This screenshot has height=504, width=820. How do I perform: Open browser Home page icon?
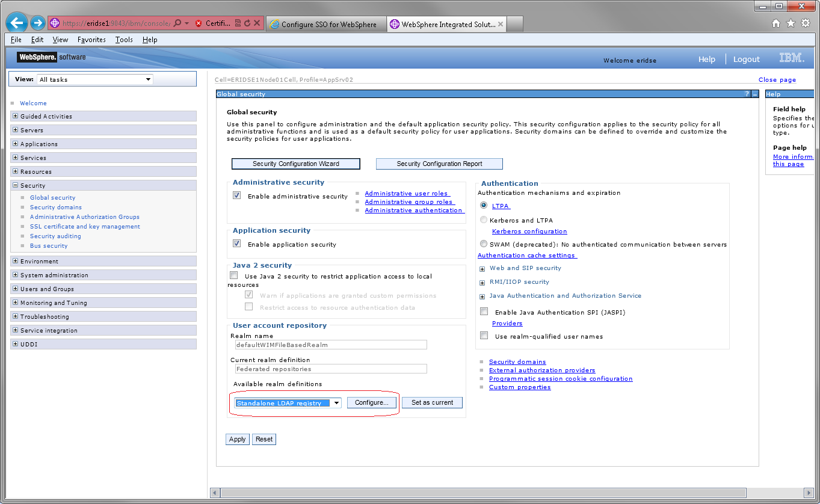pos(776,23)
